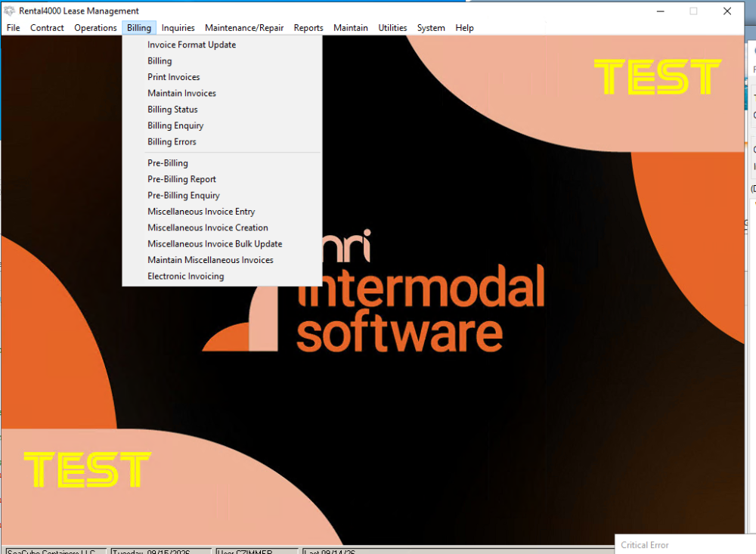Screen dimensions: 756x554
Task: Open the System menu
Action: (431, 28)
